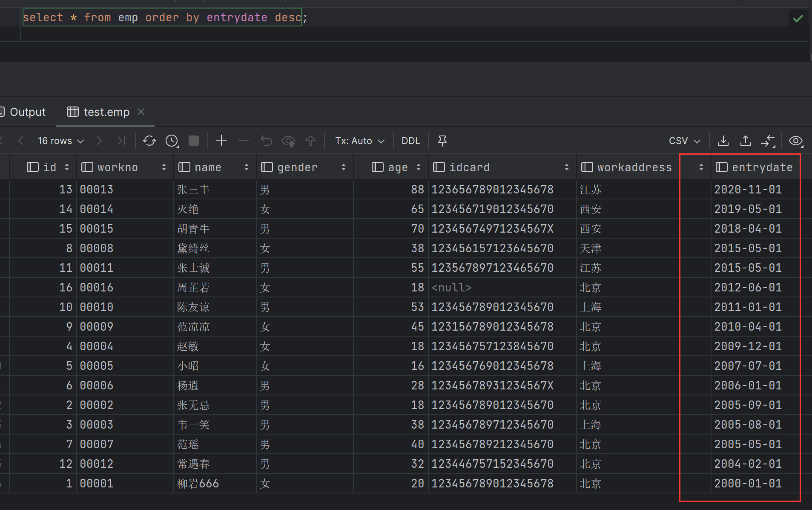Close the test.emp result tab
The height and width of the screenshot is (510, 812).
(141, 112)
